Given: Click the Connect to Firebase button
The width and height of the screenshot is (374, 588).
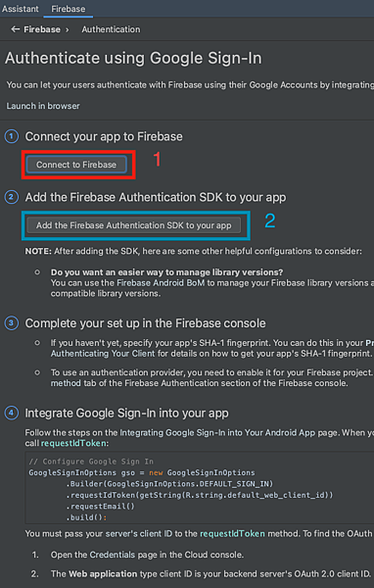Looking at the screenshot, I should pos(76,165).
